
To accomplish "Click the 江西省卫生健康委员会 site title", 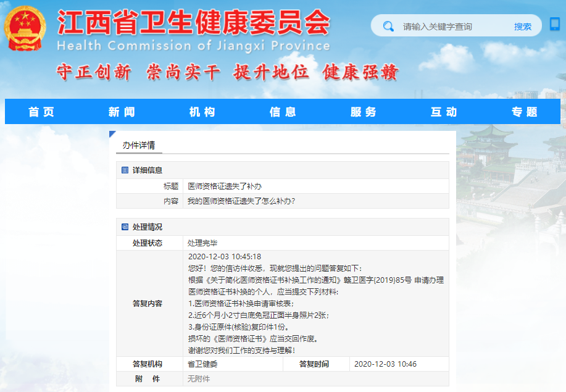I will point(194,23).
